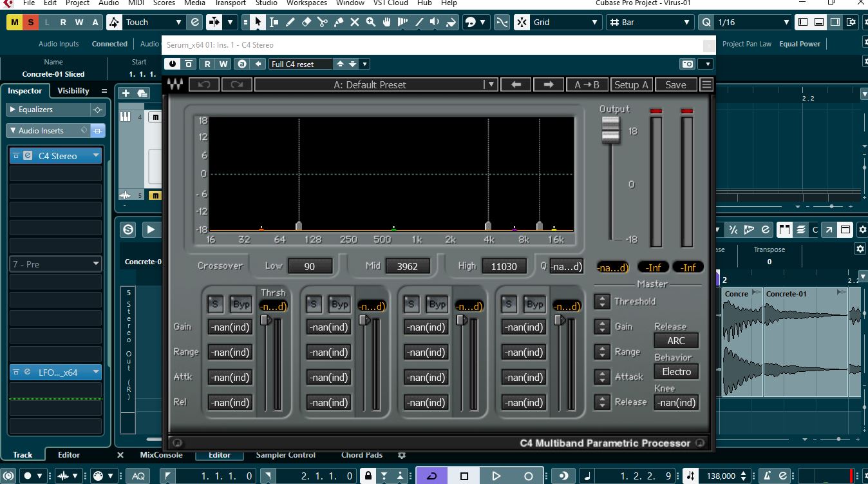Viewport: 868px width, 484px height.
Task: Enable Solo on the first C4 band
Action: pos(215,304)
